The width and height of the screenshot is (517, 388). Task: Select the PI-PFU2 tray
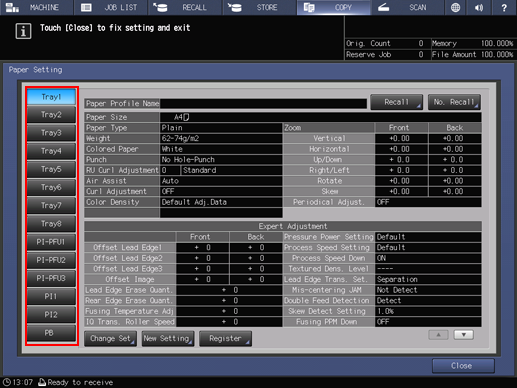[51, 260]
